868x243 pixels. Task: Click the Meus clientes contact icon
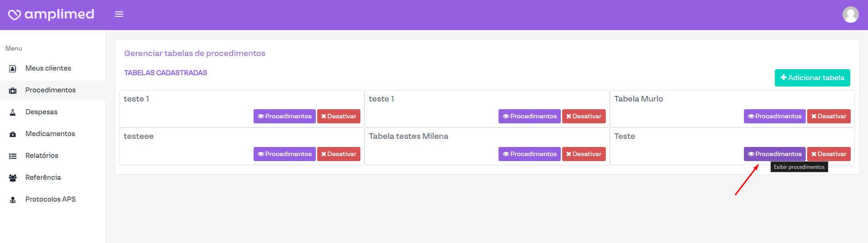[13, 69]
